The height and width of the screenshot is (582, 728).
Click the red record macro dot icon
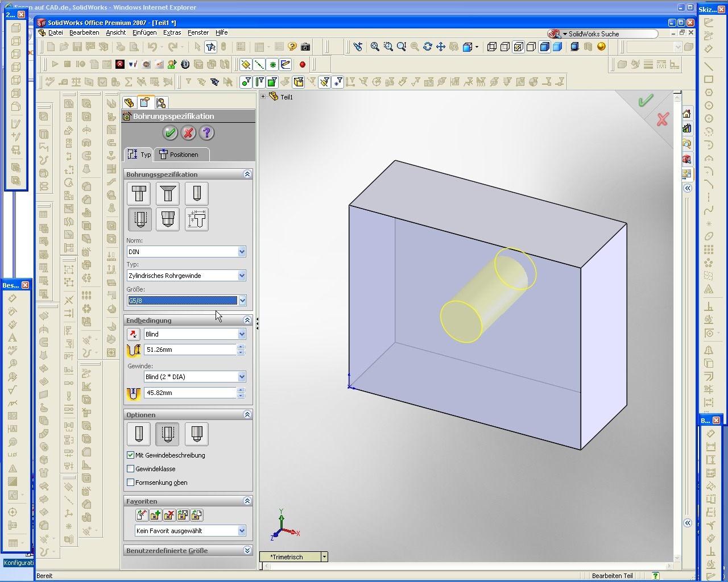302,65
